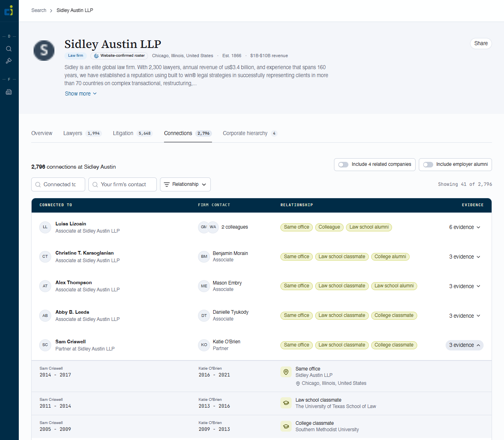Screen dimensions: 504x440
Task: Click the Sidley Austin S logo avatar
Action: tap(44, 50)
